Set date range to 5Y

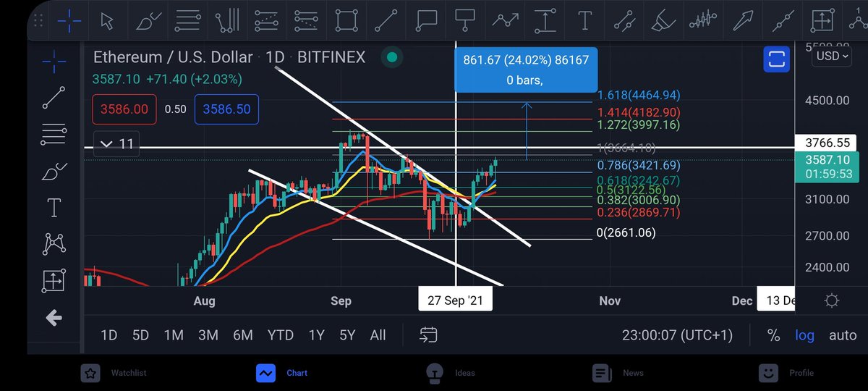click(347, 335)
